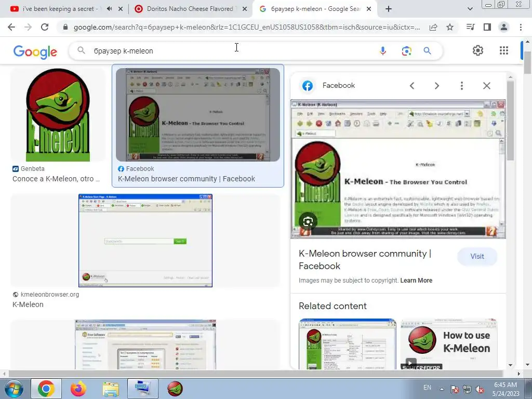
Task: Open the 'How to use K-Meleon' related image
Action: tap(448, 344)
